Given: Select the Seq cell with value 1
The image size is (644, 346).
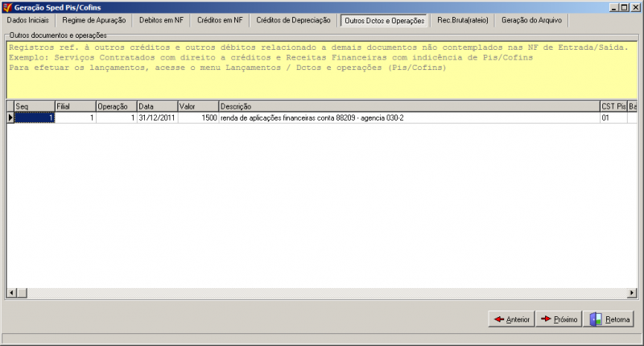Looking at the screenshot, I should click(35, 117).
